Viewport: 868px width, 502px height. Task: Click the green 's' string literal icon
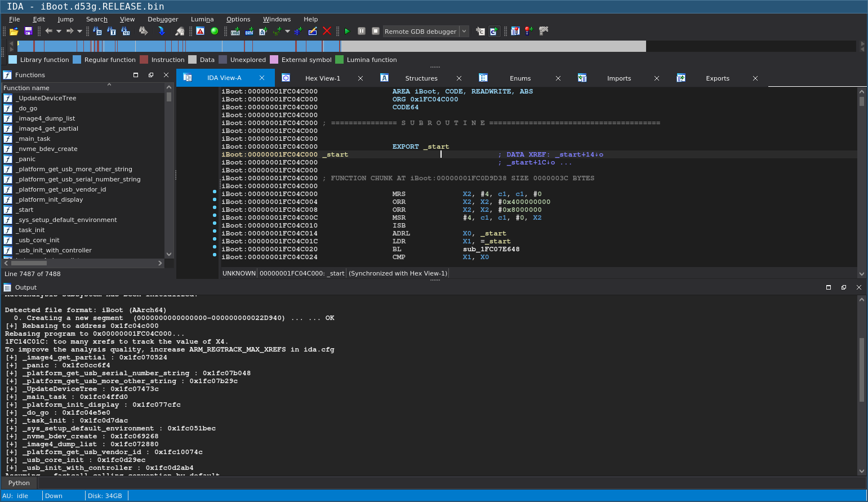click(277, 32)
